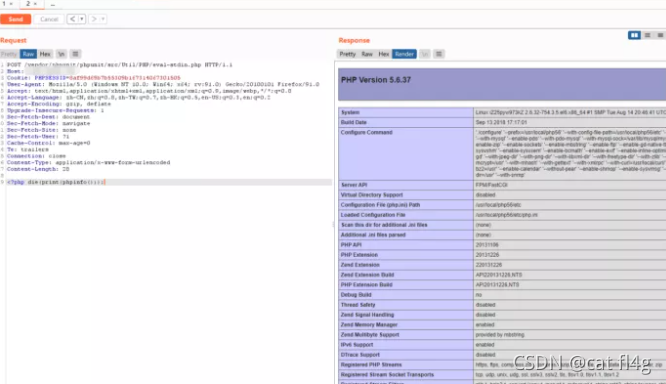Click the Accept-Encoding header line

coord(58,104)
